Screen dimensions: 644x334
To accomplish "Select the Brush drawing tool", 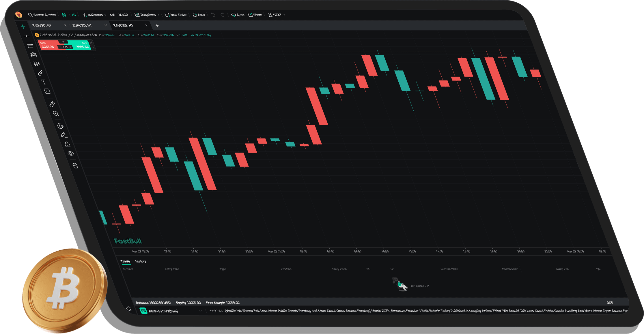I will pyautogui.click(x=40, y=73).
